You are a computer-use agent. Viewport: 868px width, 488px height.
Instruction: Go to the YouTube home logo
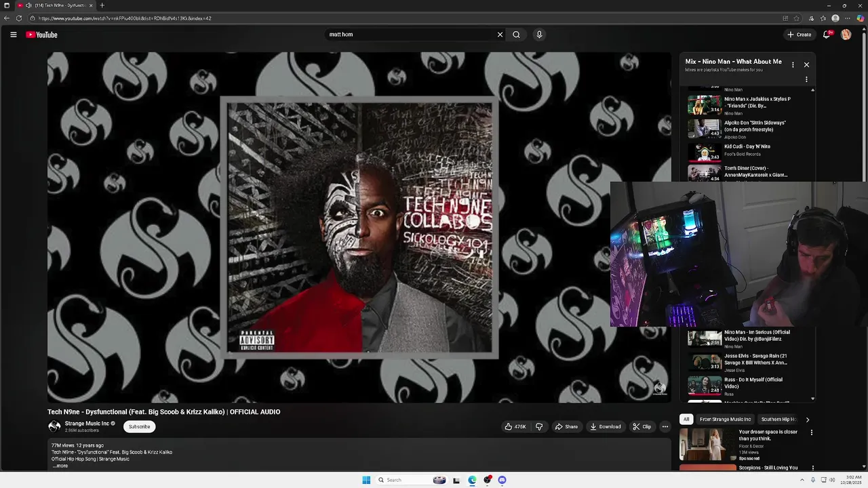[x=42, y=35]
